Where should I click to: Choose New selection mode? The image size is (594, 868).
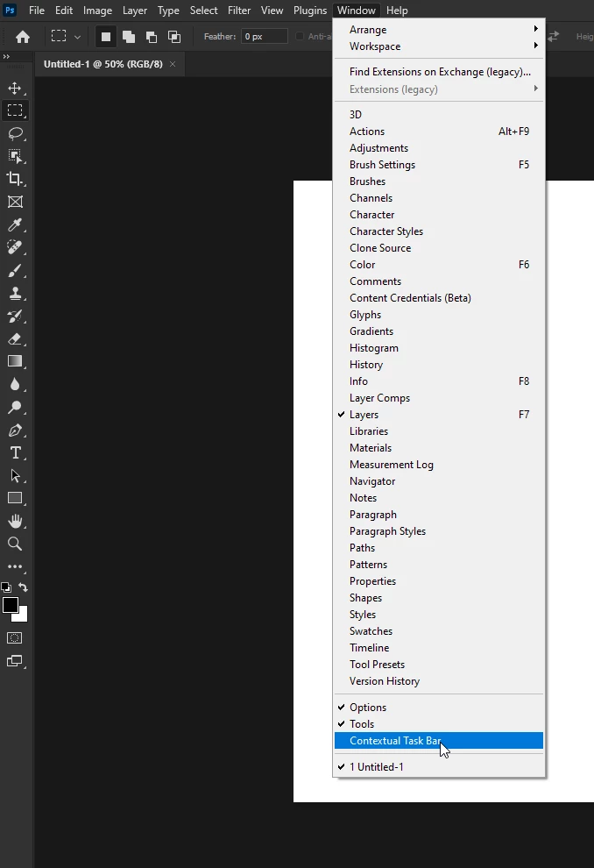[106, 37]
